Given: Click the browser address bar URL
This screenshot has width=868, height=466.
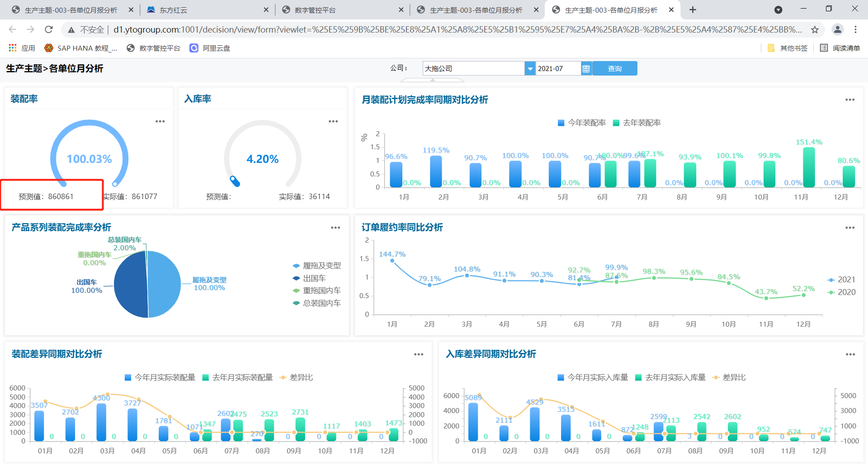Looking at the screenshot, I should tap(458, 30).
